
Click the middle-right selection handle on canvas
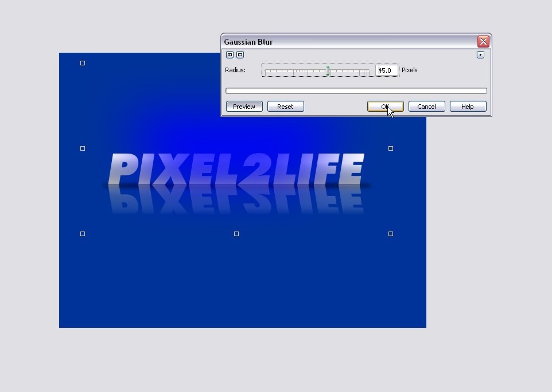(x=391, y=148)
